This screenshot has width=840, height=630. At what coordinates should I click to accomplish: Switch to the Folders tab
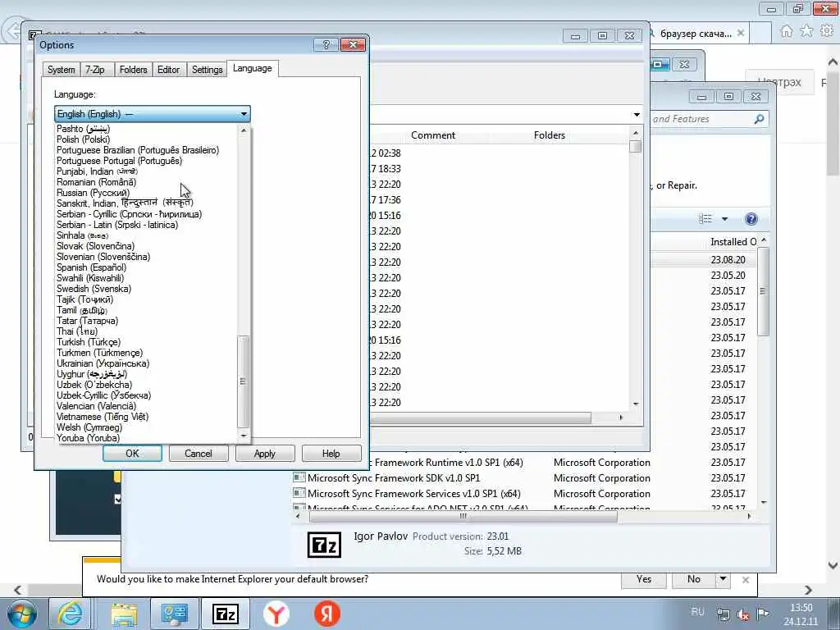[x=133, y=70]
